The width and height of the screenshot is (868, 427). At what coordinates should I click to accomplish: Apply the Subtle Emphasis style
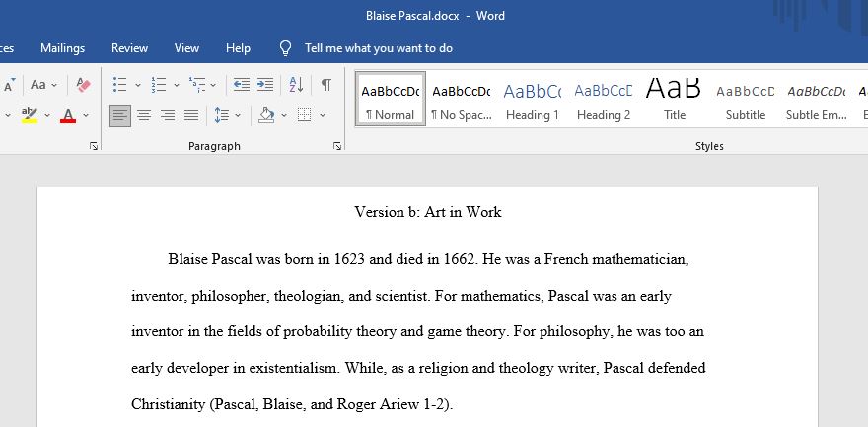(x=817, y=99)
